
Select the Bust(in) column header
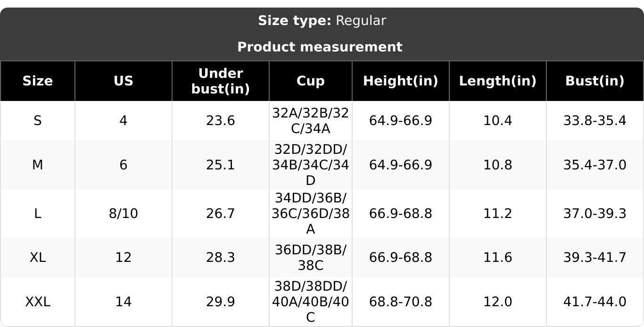click(594, 81)
